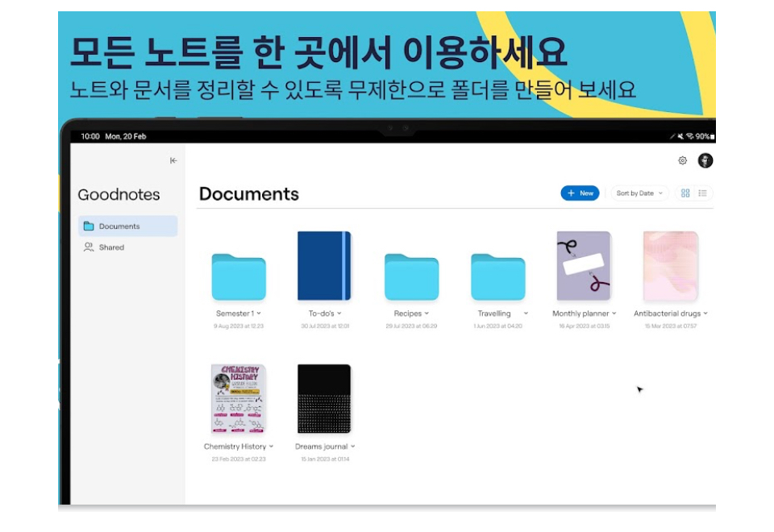Click the 9 Aug 2023 at 12:23 date
774x532 pixels.
point(239,326)
